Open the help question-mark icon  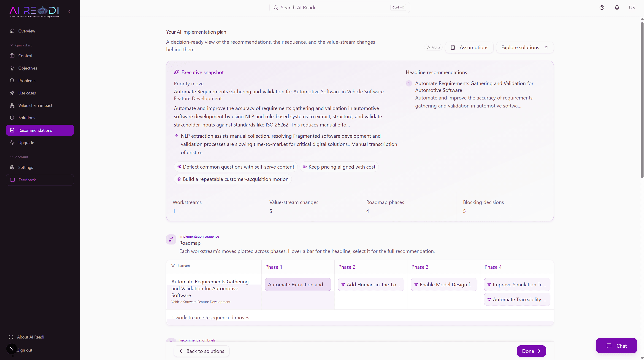(602, 8)
